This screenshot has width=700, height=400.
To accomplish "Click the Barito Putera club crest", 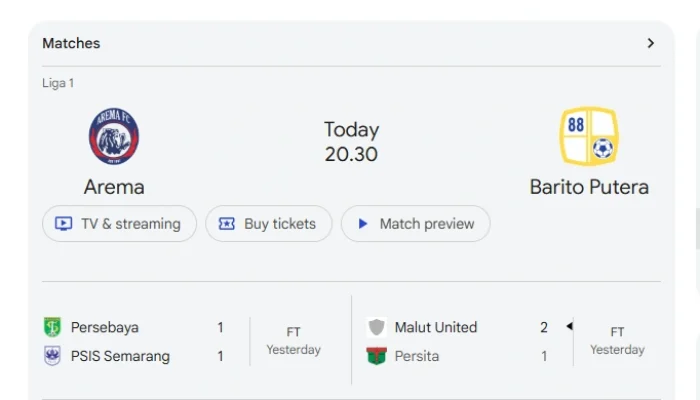I will [x=589, y=136].
